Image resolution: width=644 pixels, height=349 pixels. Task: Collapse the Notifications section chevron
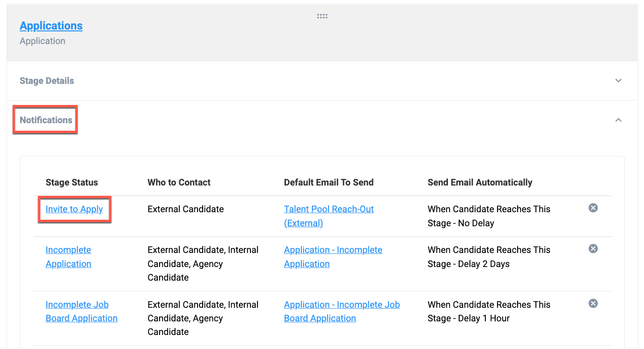coord(618,120)
